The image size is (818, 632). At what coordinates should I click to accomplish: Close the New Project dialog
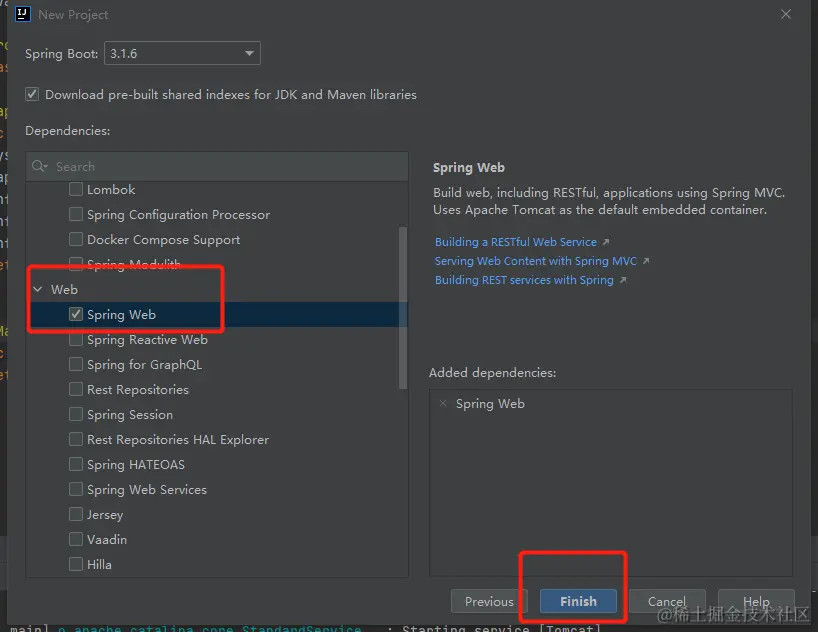[786, 15]
